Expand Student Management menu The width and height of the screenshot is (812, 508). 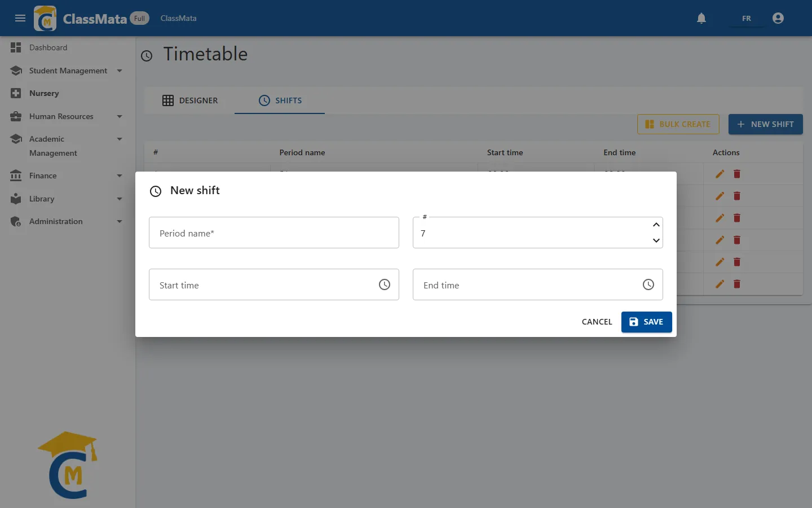(x=120, y=71)
